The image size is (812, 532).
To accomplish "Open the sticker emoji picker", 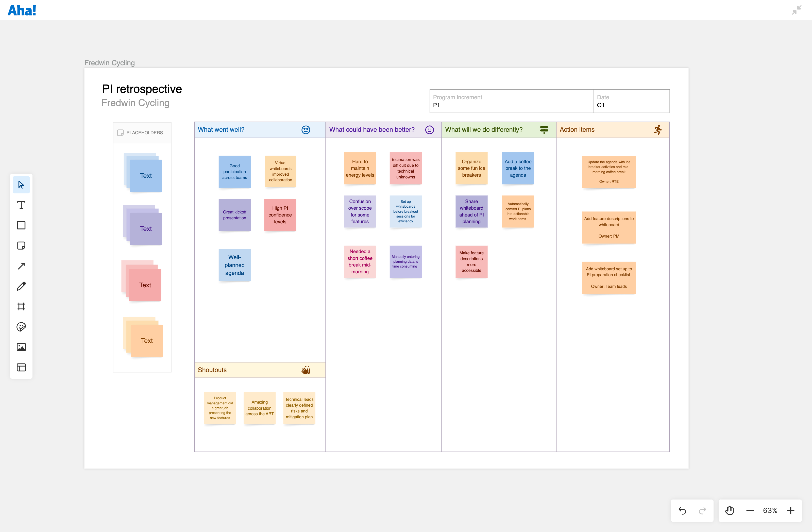I will (x=21, y=327).
